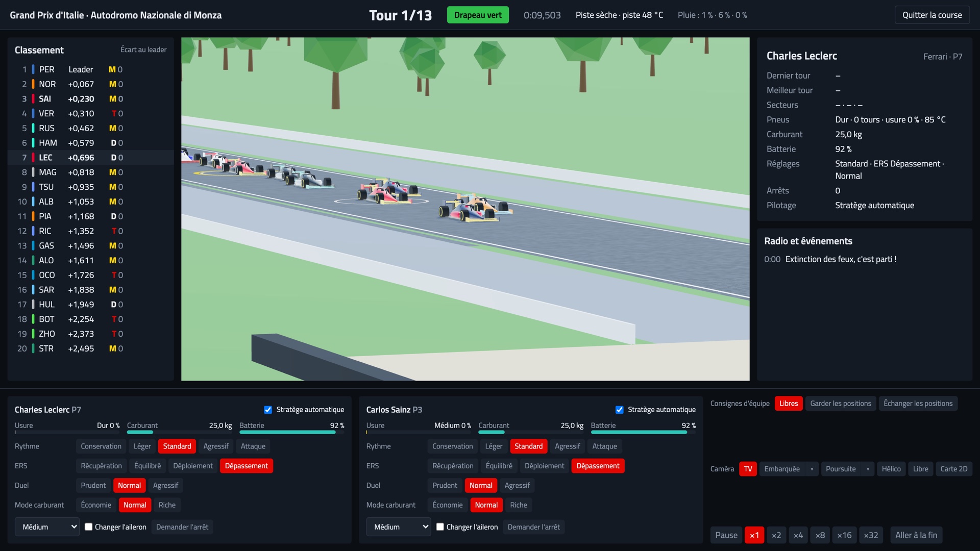Select SAI row in Classement
The height and width of the screenshot is (551, 980).
click(91, 99)
